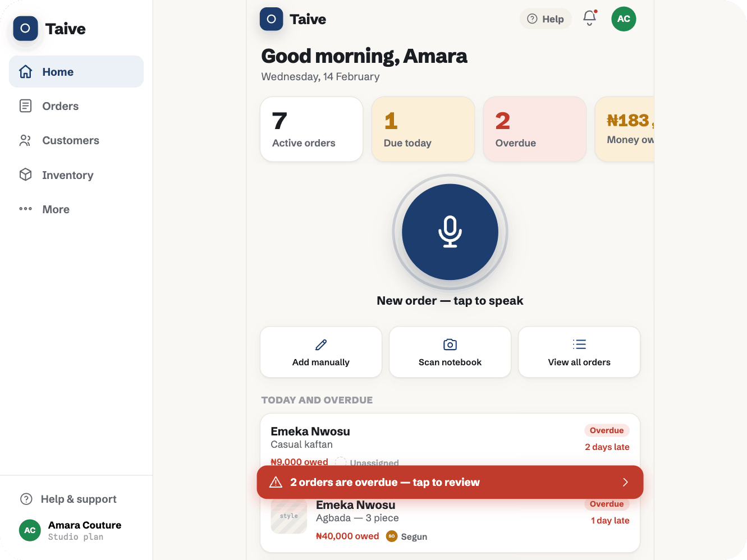Click the ₦40,000 owed amount
Image resolution: width=747 pixels, height=560 pixels.
(x=347, y=536)
